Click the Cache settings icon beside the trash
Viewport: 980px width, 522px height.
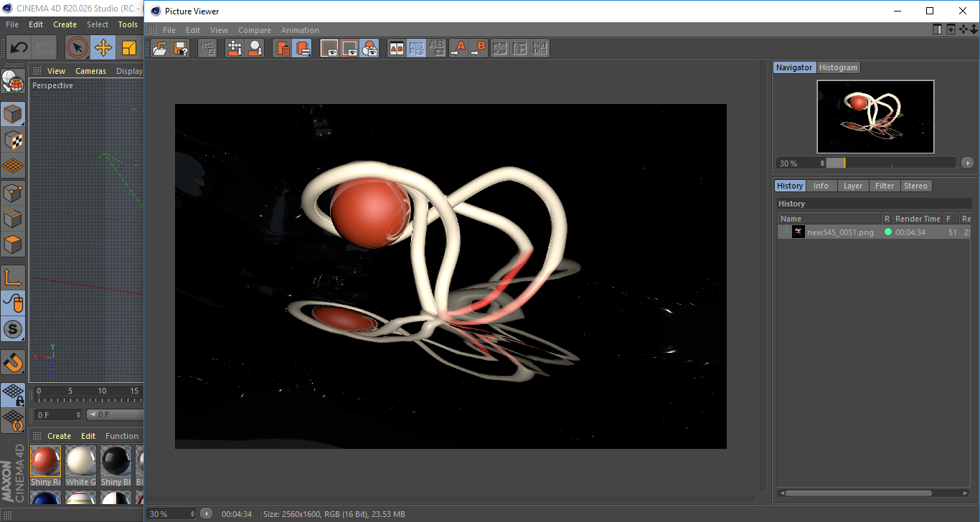click(302, 48)
